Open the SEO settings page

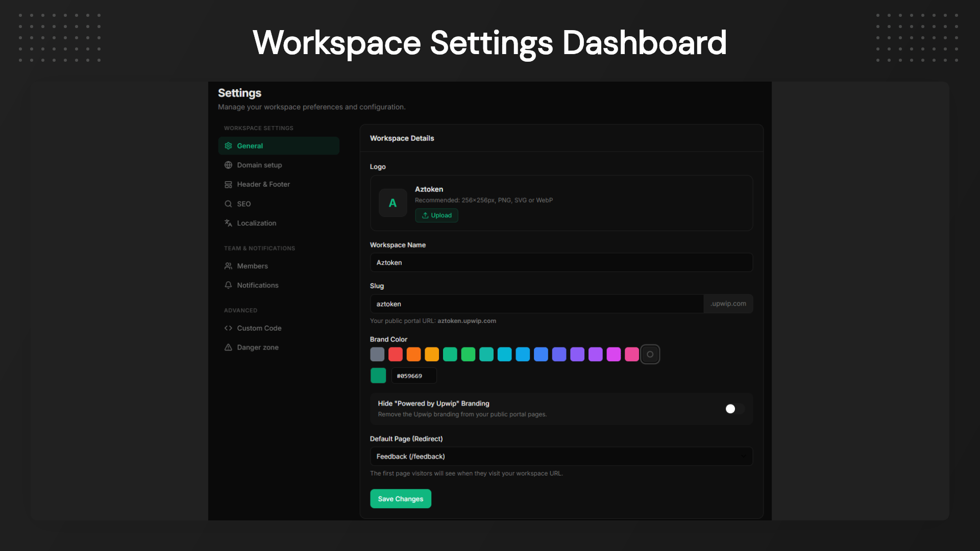click(279, 204)
